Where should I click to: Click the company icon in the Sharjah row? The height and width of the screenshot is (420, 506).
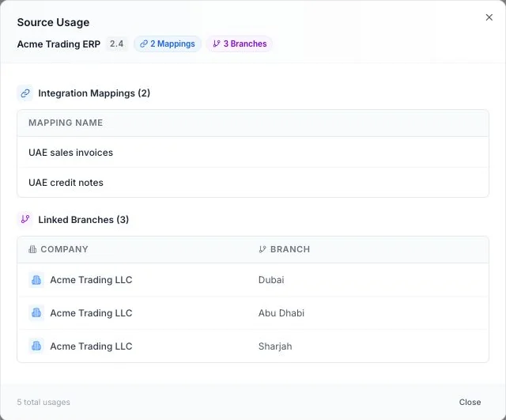36,346
